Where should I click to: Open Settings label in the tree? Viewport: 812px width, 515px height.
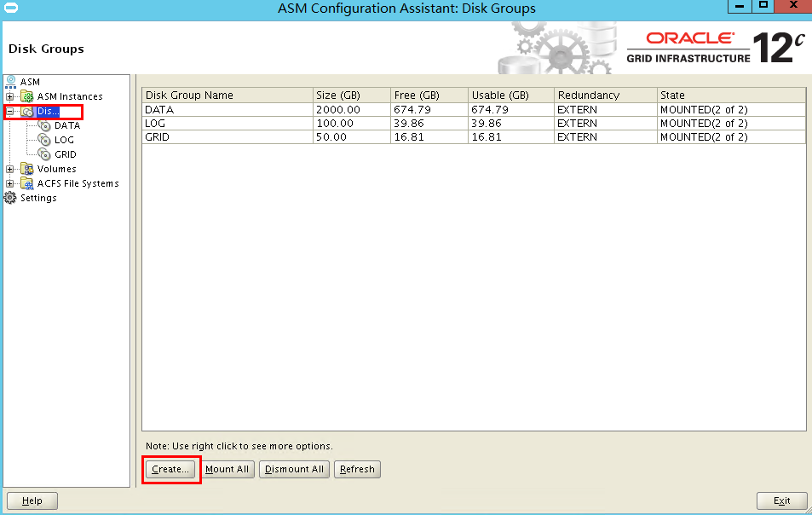(38, 198)
